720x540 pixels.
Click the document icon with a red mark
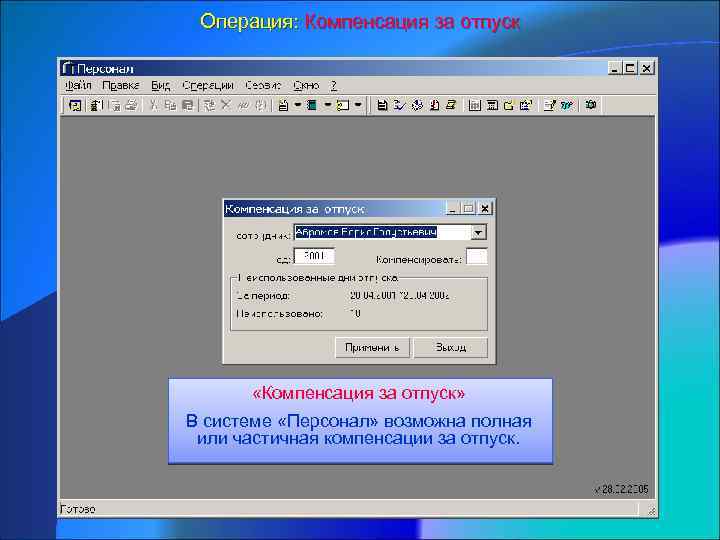pos(434,105)
